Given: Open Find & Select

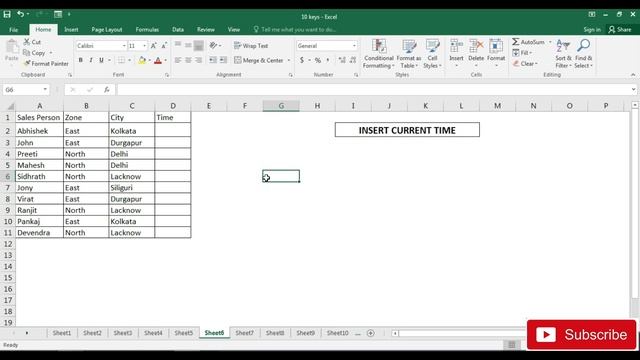Looking at the screenshot, I should coord(584,54).
